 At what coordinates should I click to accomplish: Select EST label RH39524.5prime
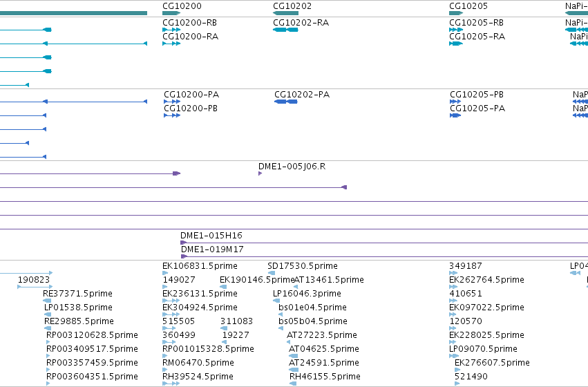point(198,377)
